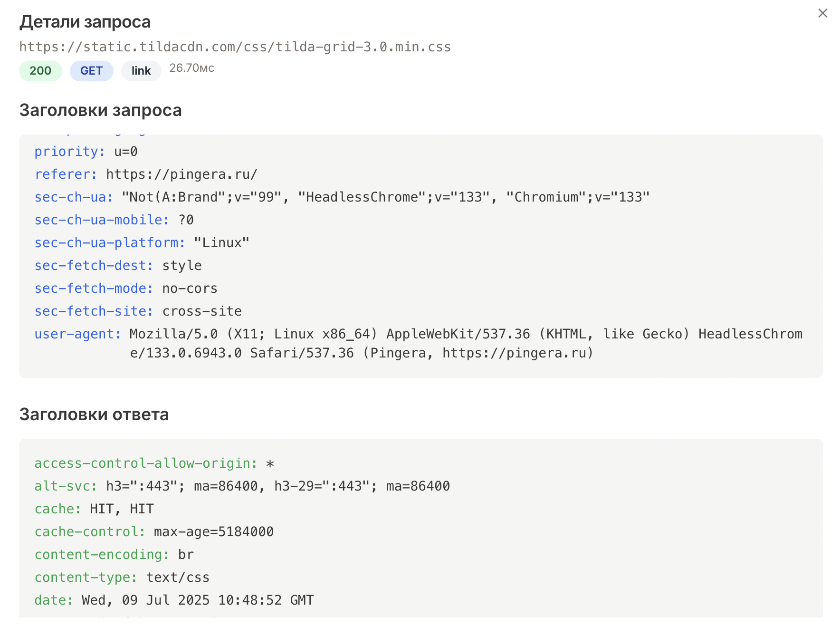This screenshot has width=840, height=636.
Task: Click the referer value https://pingera.ru/
Action: click(181, 174)
